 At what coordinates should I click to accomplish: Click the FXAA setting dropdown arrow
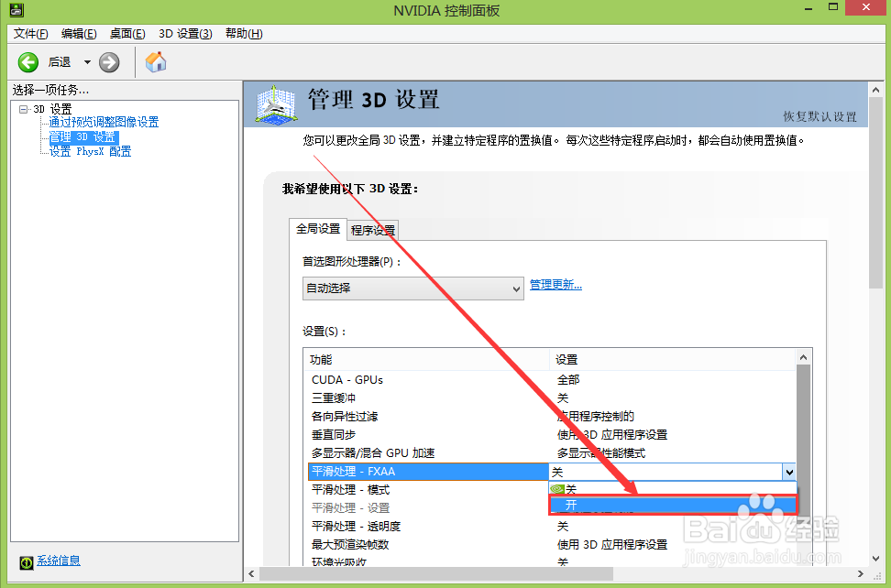pos(789,471)
